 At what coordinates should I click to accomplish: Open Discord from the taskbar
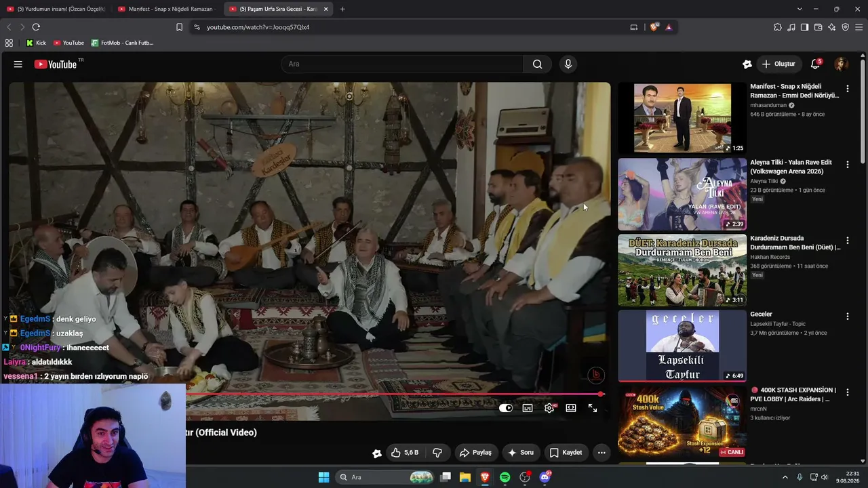click(x=545, y=477)
